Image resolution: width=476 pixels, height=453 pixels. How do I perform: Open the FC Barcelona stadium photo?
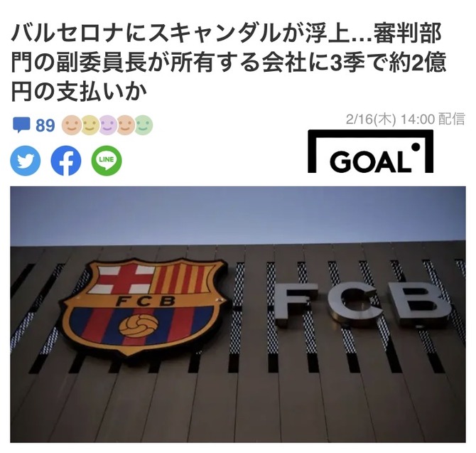pyautogui.click(x=238, y=314)
